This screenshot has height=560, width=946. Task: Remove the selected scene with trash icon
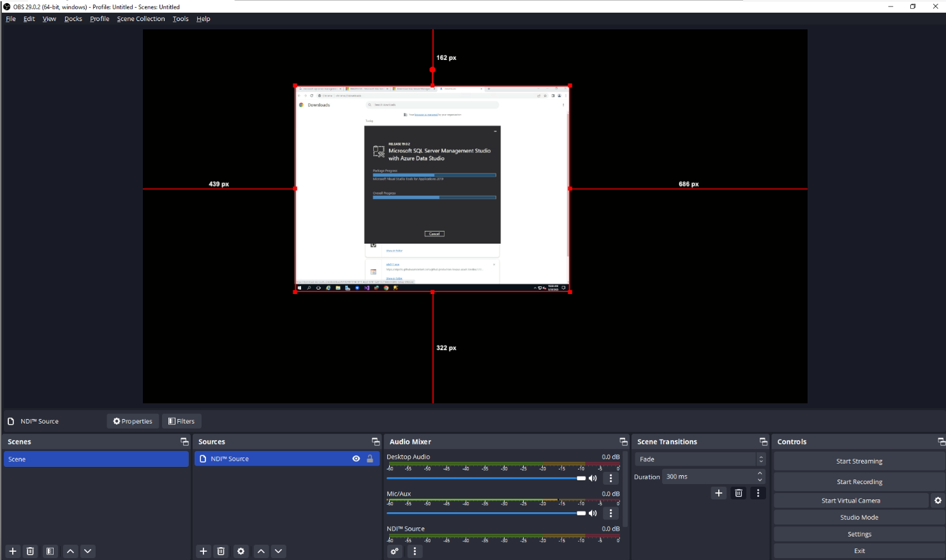click(x=30, y=551)
